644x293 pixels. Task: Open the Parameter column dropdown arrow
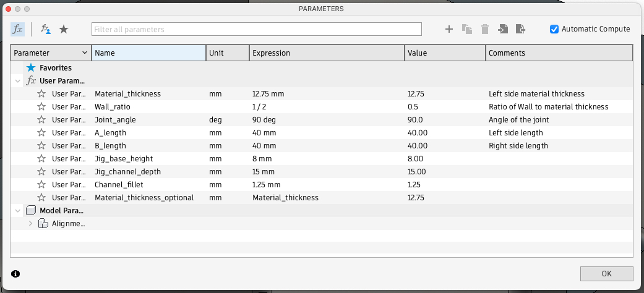tap(85, 53)
